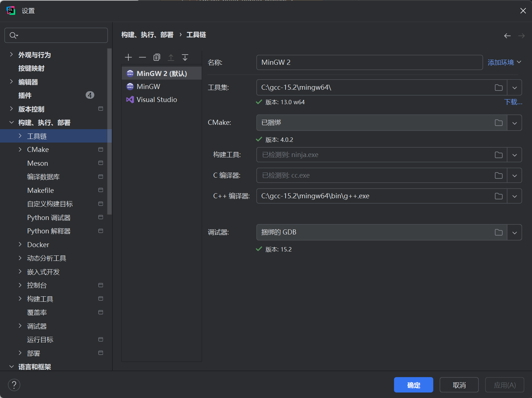Image resolution: width=532 pixels, height=398 pixels.
Task: Click 构建、执行、部署 breadcrumb
Action: pos(147,35)
